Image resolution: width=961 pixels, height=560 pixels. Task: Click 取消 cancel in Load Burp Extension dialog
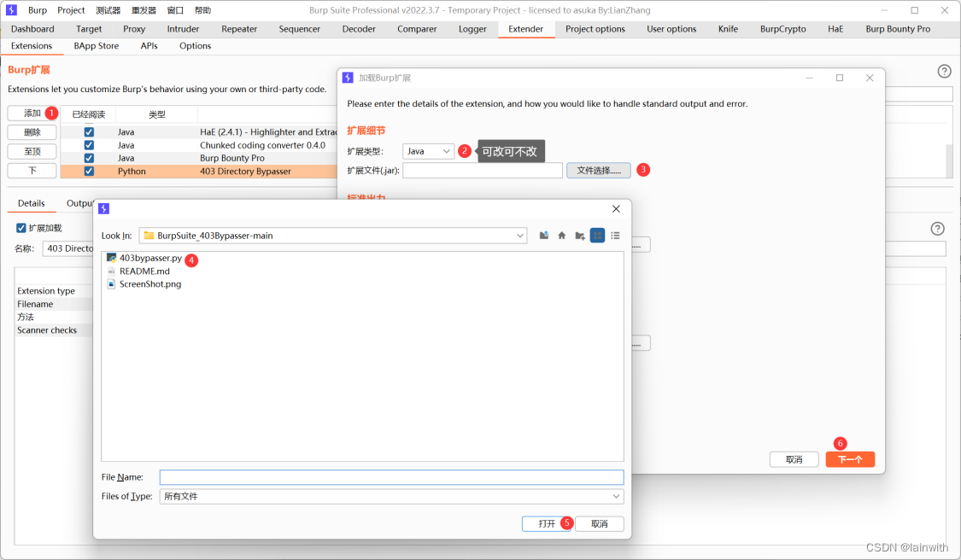[x=794, y=459]
